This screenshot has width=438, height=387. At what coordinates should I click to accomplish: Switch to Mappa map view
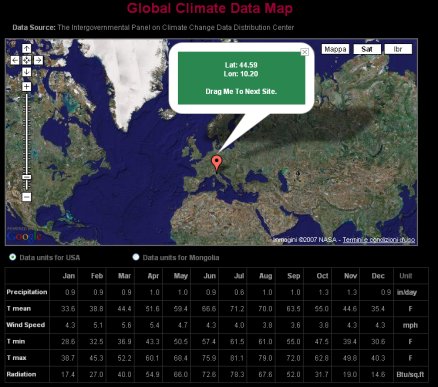[x=335, y=49]
